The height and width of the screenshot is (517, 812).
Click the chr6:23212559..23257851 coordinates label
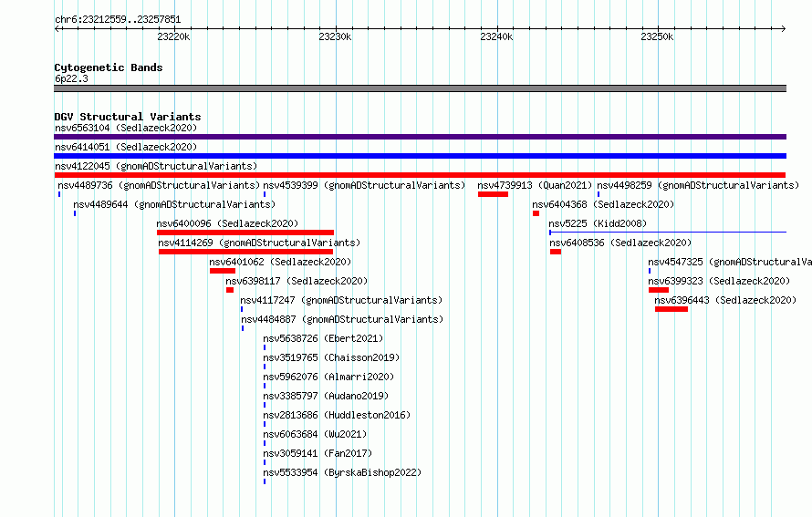pos(118,20)
